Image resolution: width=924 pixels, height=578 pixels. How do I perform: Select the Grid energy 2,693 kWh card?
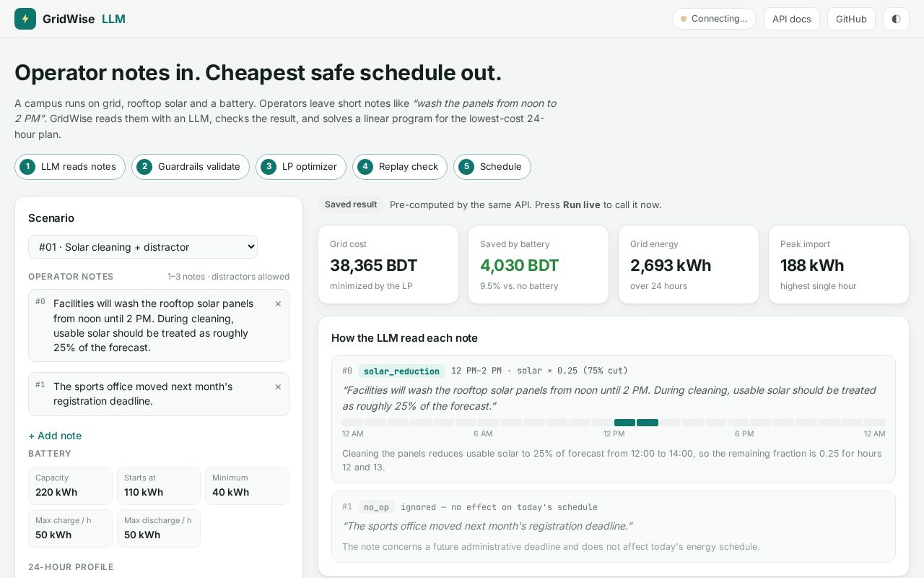click(x=689, y=264)
